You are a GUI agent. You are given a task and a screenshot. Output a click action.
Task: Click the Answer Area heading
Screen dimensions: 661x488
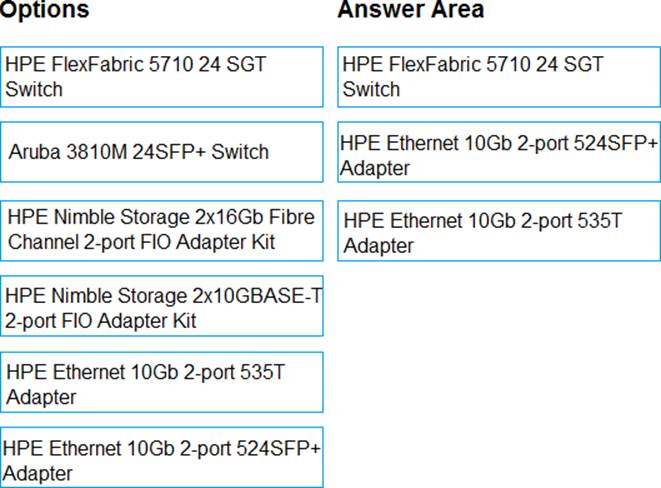[x=410, y=10]
